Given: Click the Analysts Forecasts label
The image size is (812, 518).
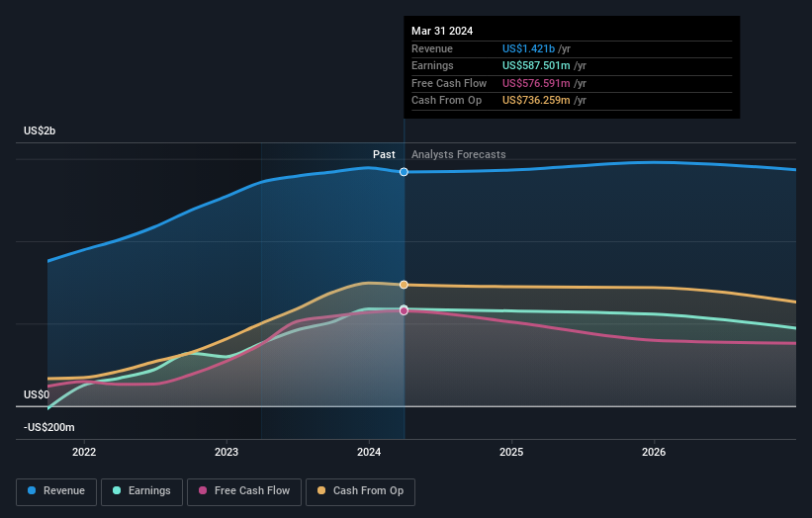Looking at the screenshot, I should [x=458, y=154].
